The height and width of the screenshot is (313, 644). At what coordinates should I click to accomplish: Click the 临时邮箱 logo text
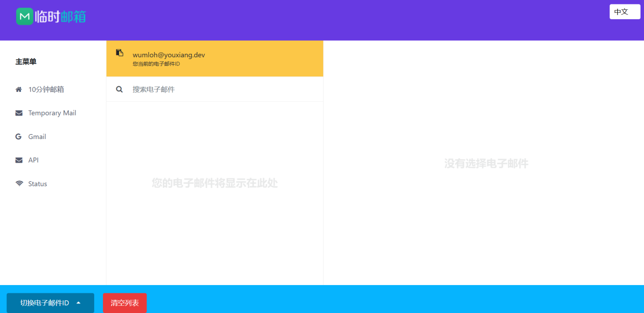[x=61, y=17]
